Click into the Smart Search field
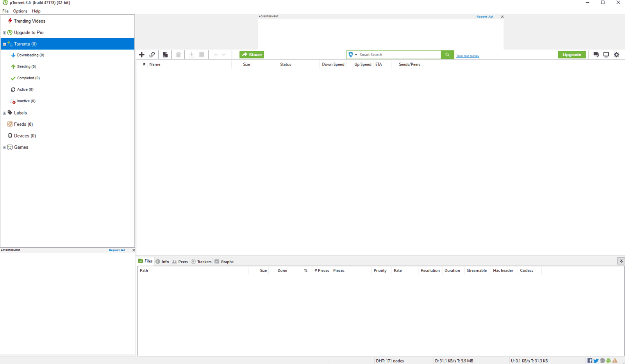The image size is (625, 364). (399, 55)
